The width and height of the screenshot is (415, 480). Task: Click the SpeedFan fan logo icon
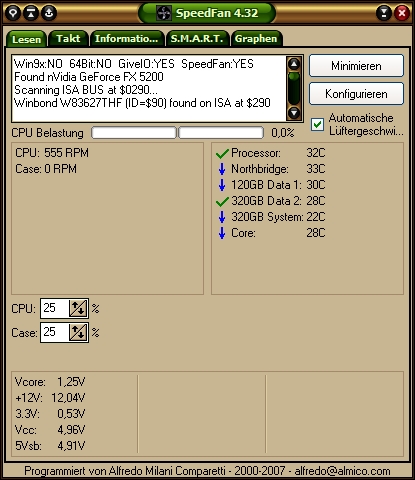164,13
